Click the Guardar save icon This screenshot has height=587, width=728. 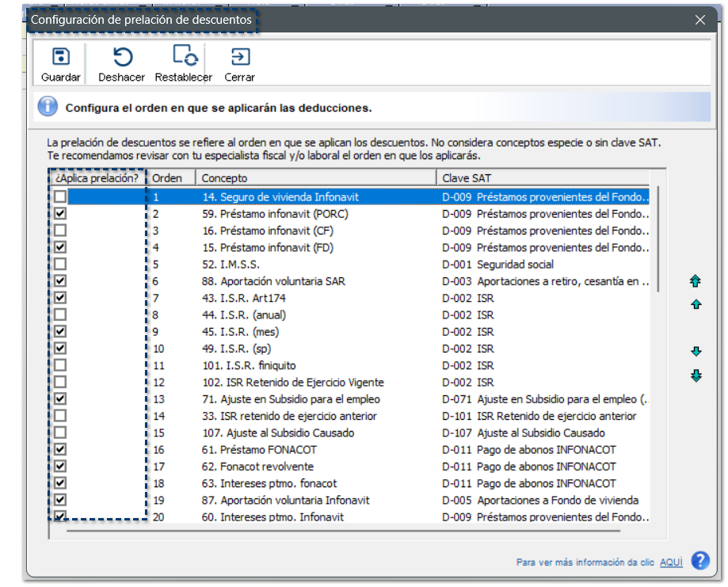(61, 57)
